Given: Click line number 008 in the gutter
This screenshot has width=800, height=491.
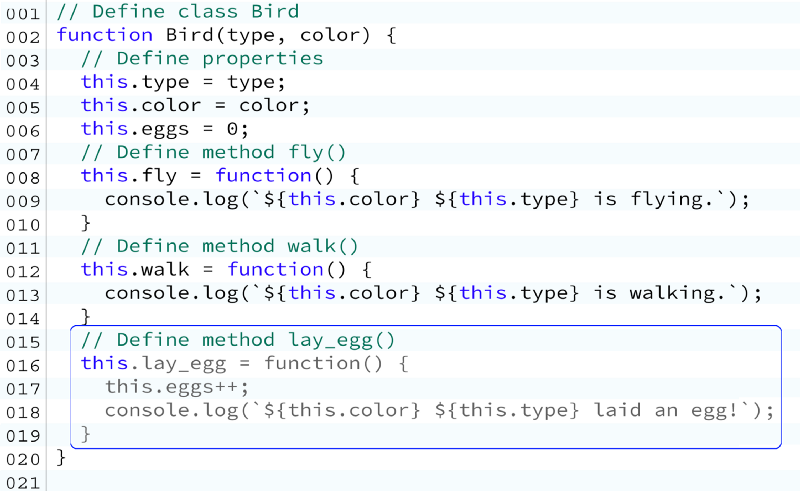Looking at the screenshot, I should (22, 178).
